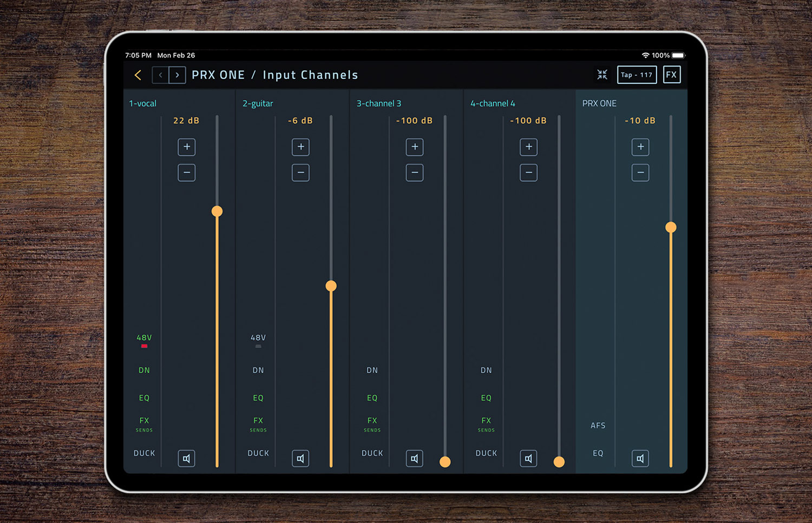The width and height of the screenshot is (812, 523).
Task: Toggle DN on 4-channel 4
Action: (x=486, y=370)
